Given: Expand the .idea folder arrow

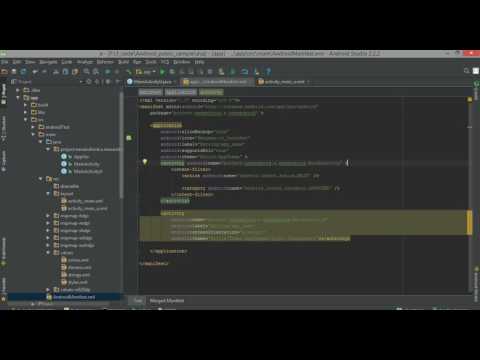Looking at the screenshot, I should click(x=18, y=90).
